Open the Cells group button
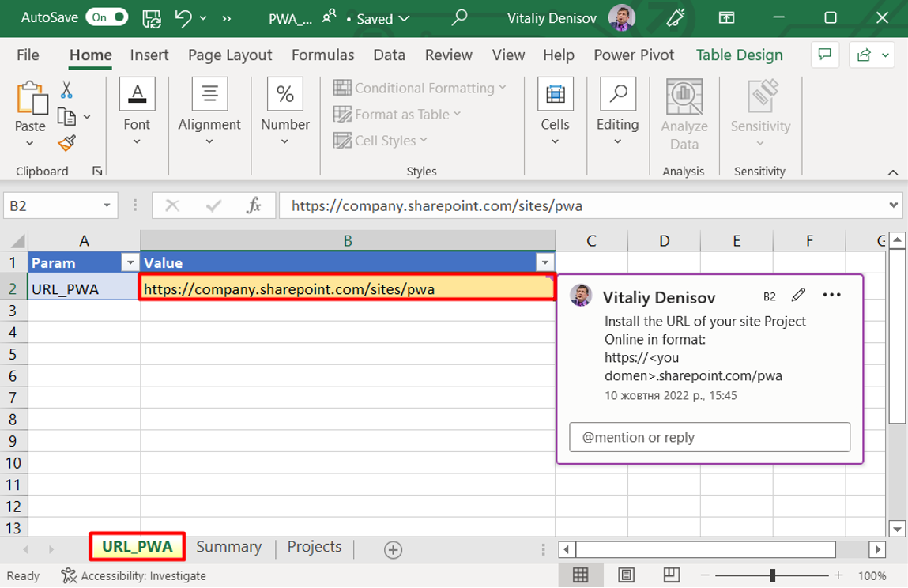Viewport: 908px width, 588px height. point(555,111)
